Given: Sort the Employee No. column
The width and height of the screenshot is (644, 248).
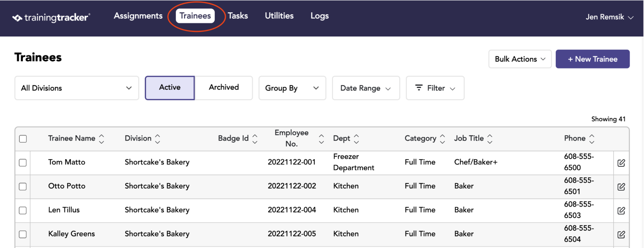Looking at the screenshot, I should (321, 139).
